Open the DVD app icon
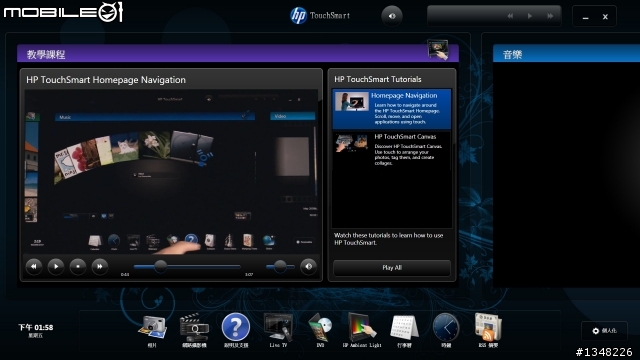Image resolution: width=640 pixels, height=360 pixels. [320, 327]
